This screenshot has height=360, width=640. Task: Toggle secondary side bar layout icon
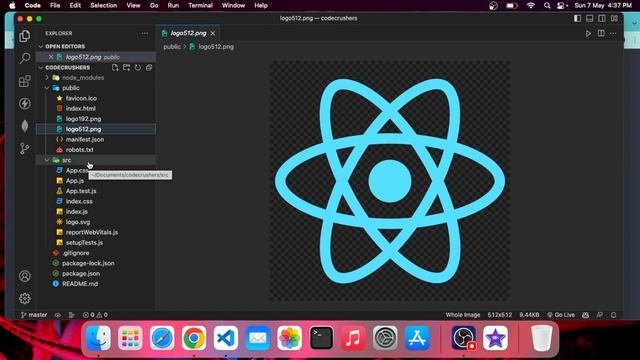coord(602,18)
